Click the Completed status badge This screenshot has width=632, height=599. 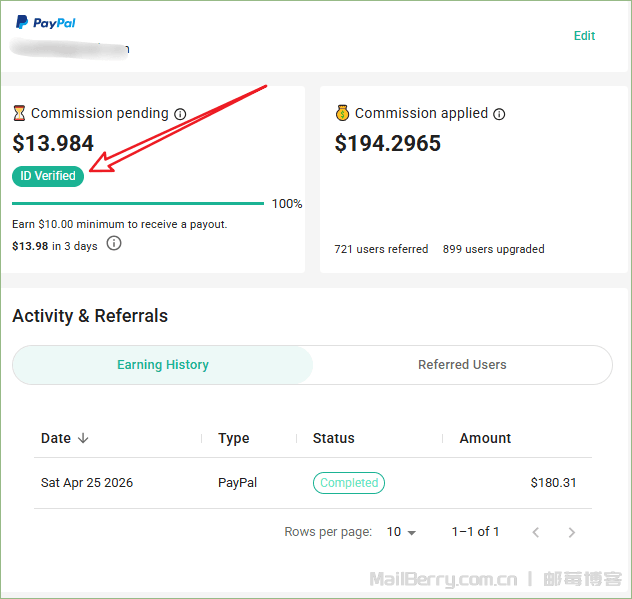click(x=349, y=483)
